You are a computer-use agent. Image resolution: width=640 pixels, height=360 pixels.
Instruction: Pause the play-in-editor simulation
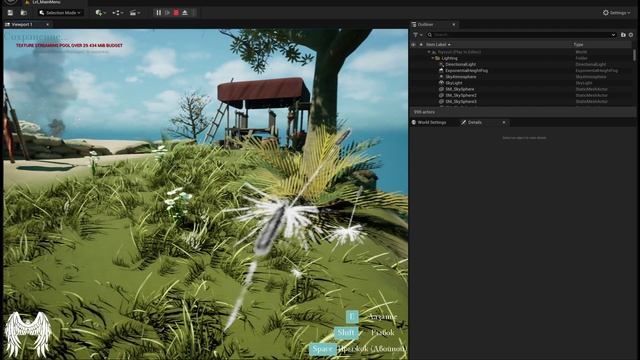tap(158, 13)
